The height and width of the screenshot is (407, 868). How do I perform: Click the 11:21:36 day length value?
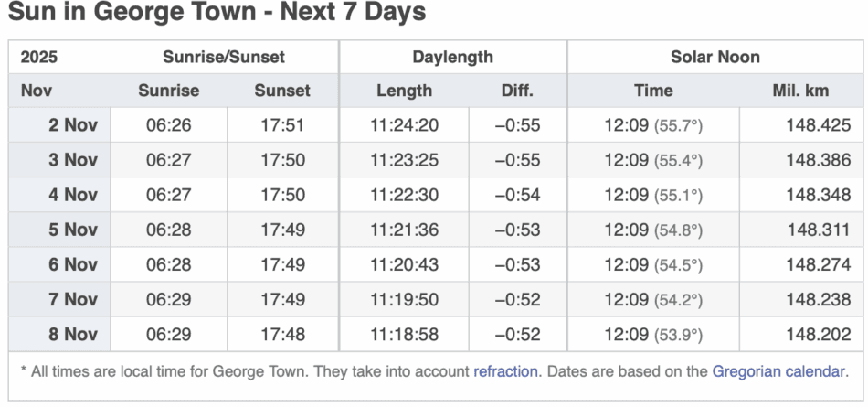(404, 230)
